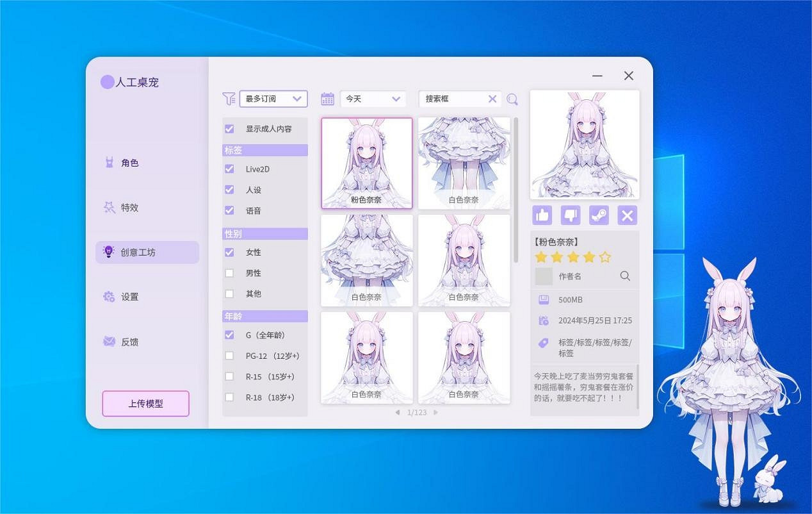Open the 今天 date range dropdown
Screen dimensions: 812x514
click(373, 99)
